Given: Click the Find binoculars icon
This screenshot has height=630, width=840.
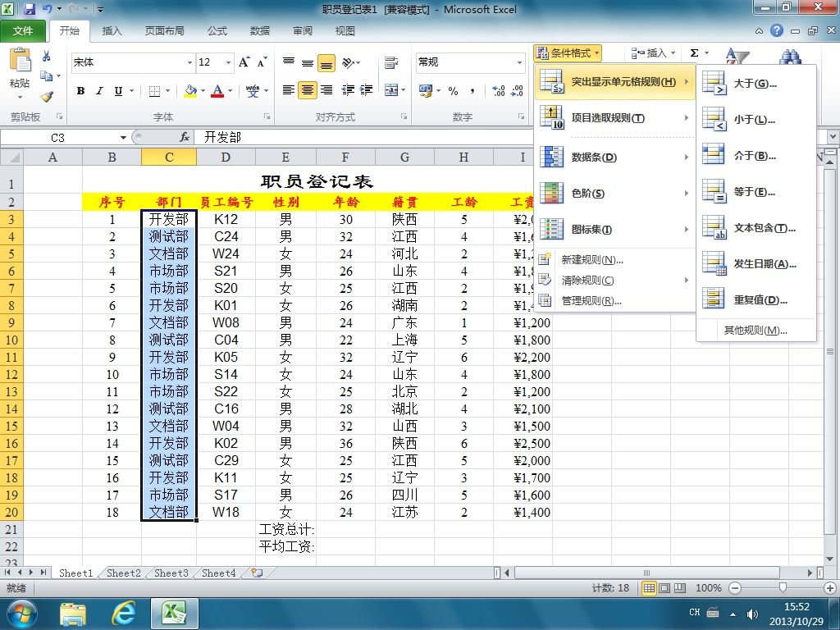Looking at the screenshot, I should click(x=791, y=56).
